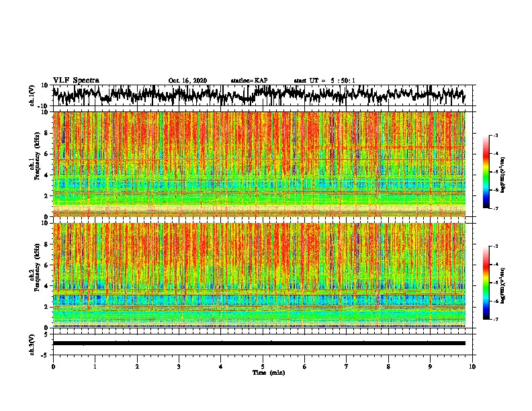The width and height of the screenshot is (532, 411).
Task: Select the date text "Oct. 16, 2020"
Action: pyautogui.click(x=187, y=81)
